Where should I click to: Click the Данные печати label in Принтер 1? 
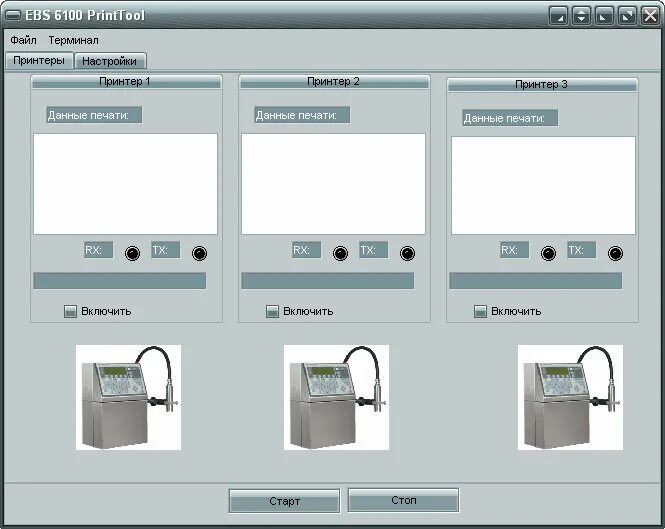[x=94, y=115]
